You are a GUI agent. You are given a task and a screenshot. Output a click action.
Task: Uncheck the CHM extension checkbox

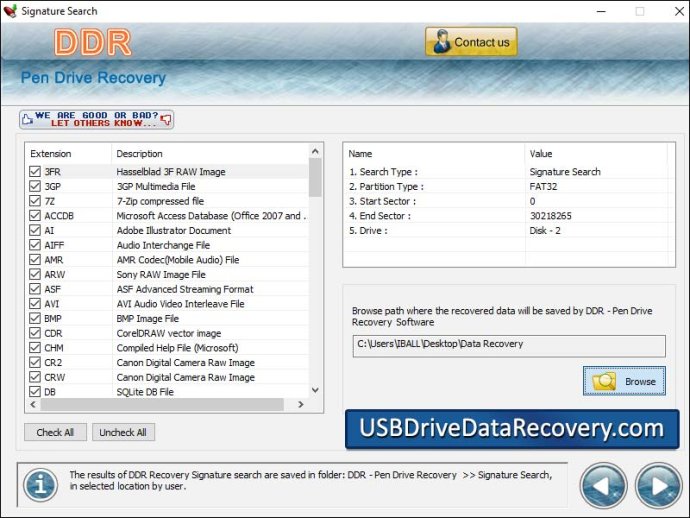click(35, 348)
